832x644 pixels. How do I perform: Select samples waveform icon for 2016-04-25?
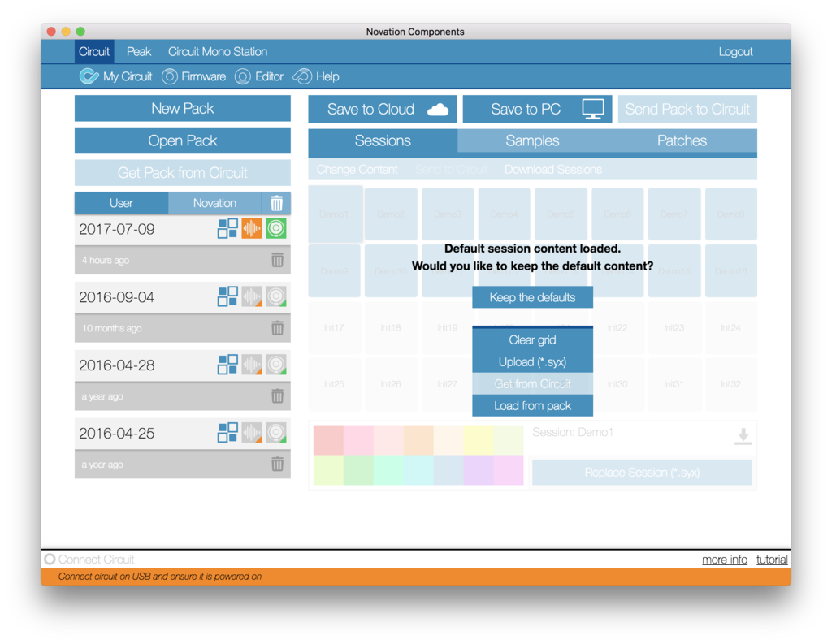tap(252, 432)
